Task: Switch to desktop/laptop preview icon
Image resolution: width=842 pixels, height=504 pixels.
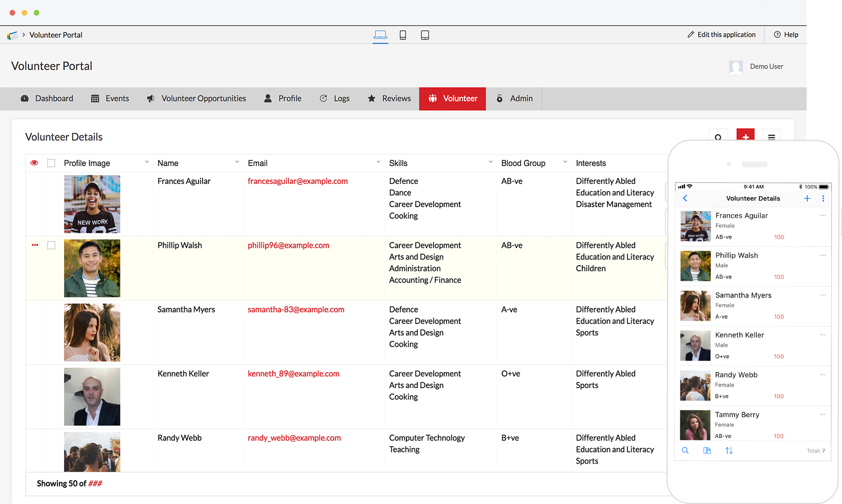Action: [380, 35]
